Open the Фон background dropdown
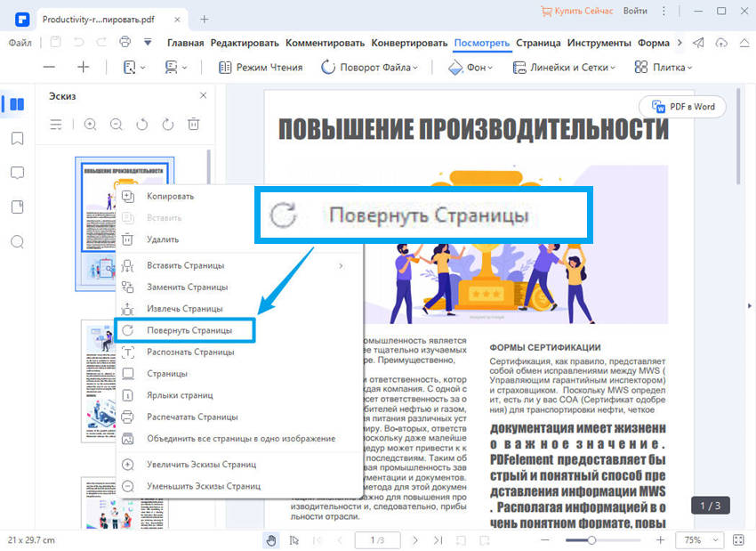 (470, 67)
